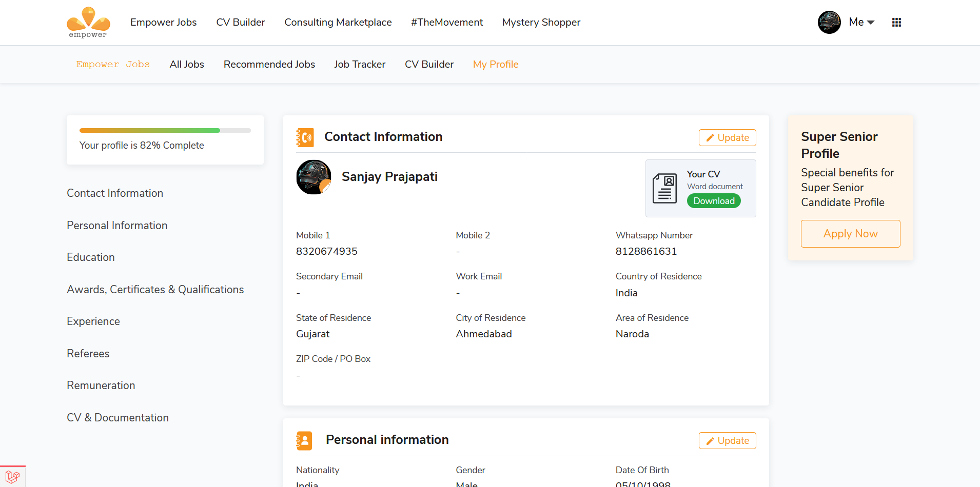Go to Remuneration section in sidebar
The width and height of the screenshot is (980, 487).
click(101, 385)
